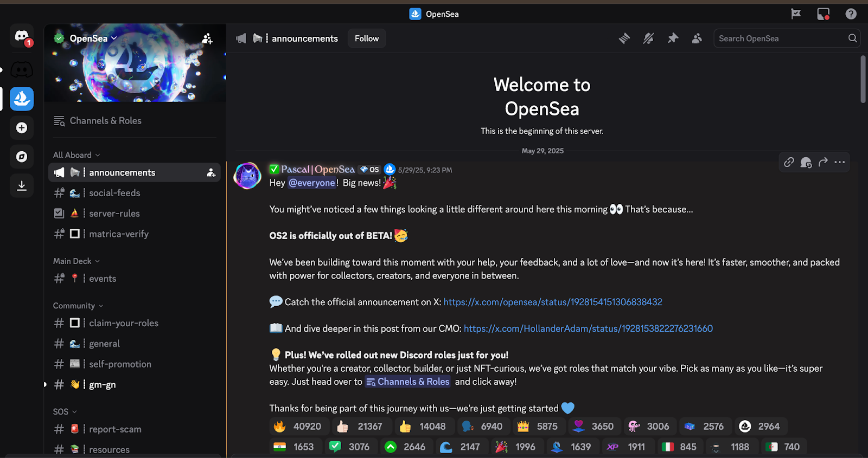Click the Add a Server plus icon

coord(22,128)
